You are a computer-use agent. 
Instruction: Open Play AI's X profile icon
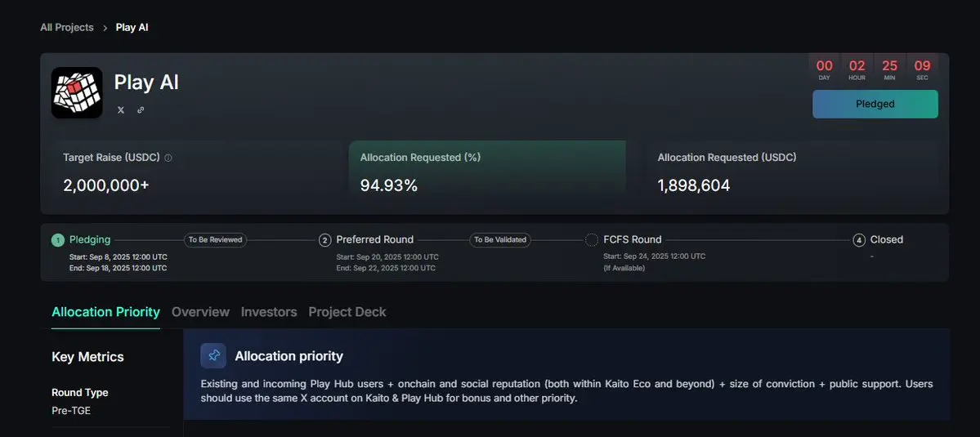point(121,110)
